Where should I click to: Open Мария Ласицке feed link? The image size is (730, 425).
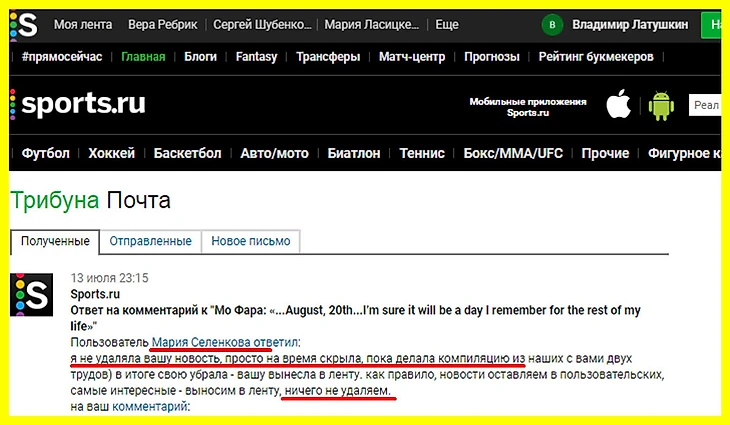click(371, 25)
